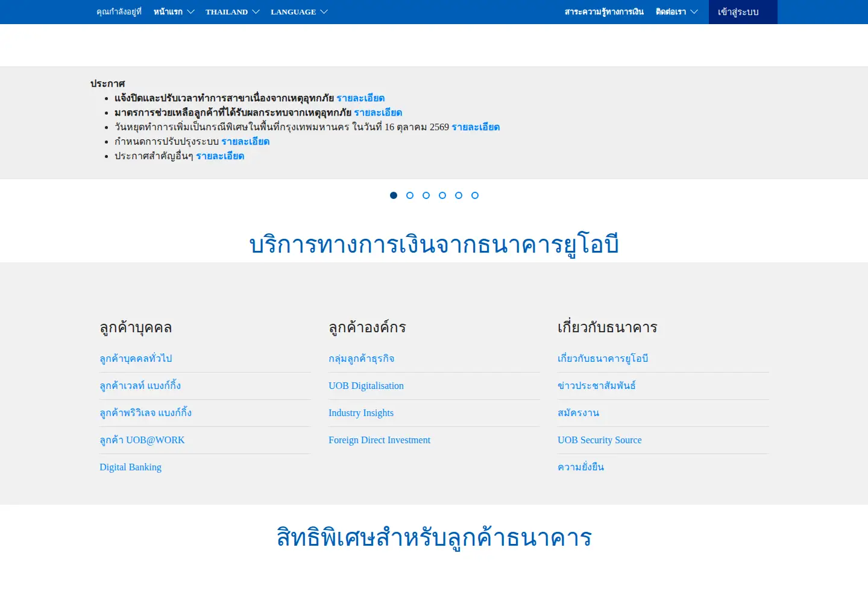Open ลูกค้า UOB@WORK link

pos(142,440)
